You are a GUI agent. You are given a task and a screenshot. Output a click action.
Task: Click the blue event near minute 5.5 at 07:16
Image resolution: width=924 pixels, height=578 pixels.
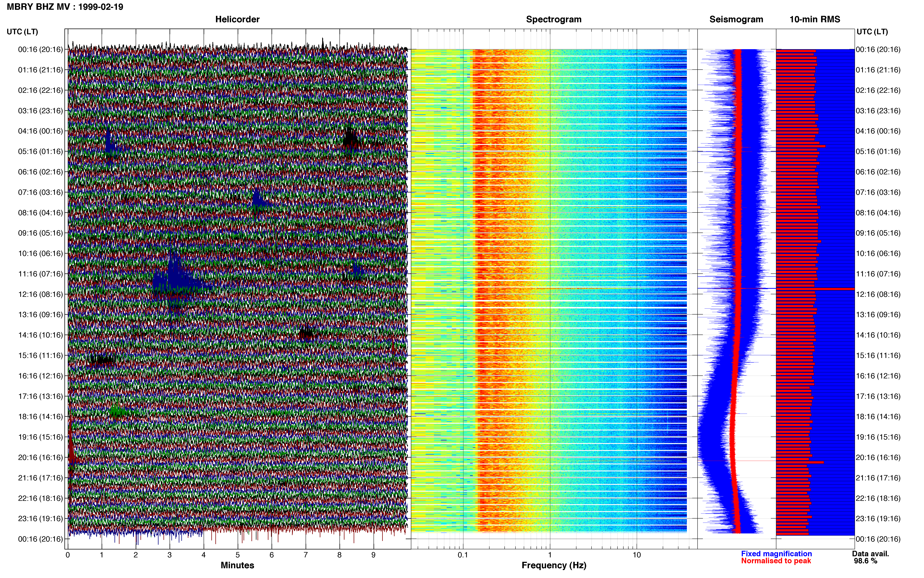point(259,201)
